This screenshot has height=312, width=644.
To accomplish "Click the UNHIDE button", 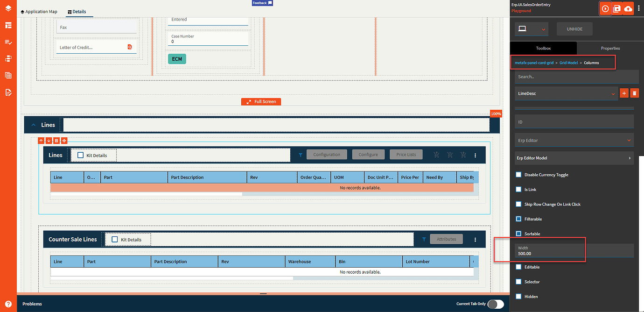I will [x=574, y=28].
